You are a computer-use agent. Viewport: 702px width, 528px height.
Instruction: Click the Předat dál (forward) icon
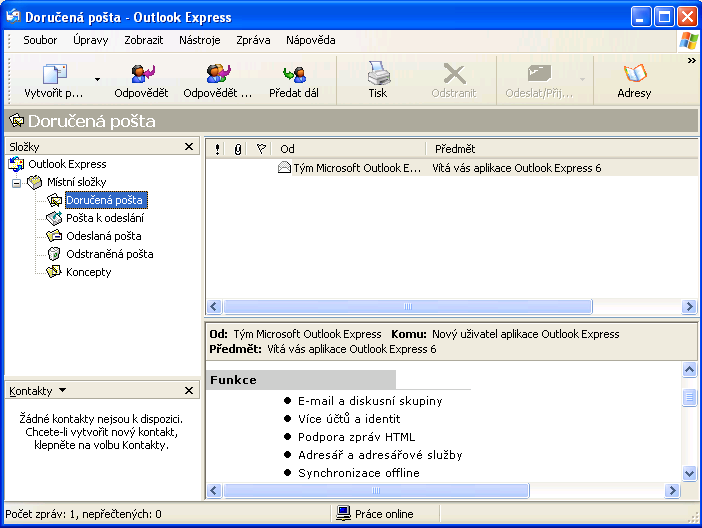[x=294, y=74]
